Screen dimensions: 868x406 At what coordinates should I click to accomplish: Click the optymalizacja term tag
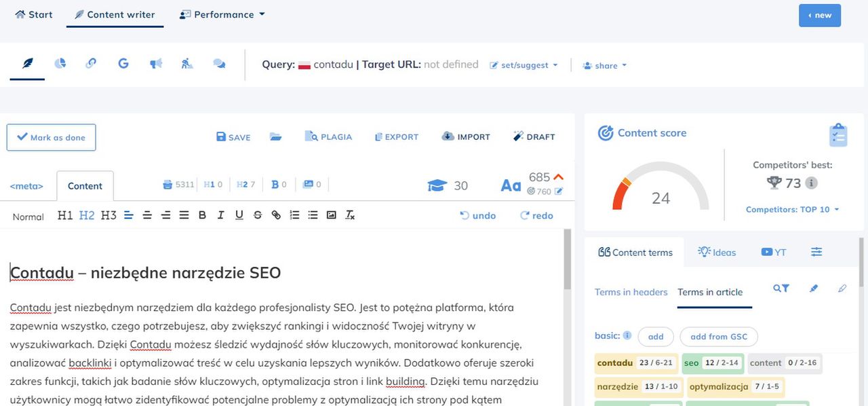coord(736,386)
